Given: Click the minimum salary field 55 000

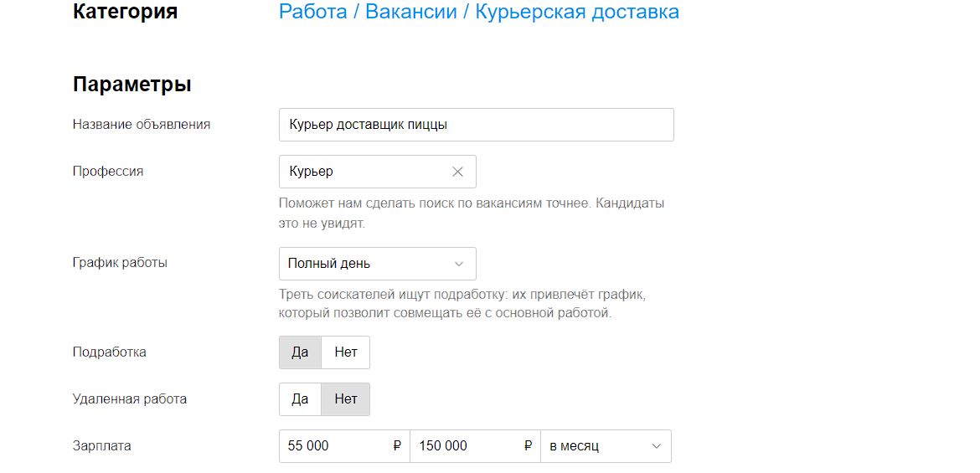Looking at the screenshot, I should point(335,446).
